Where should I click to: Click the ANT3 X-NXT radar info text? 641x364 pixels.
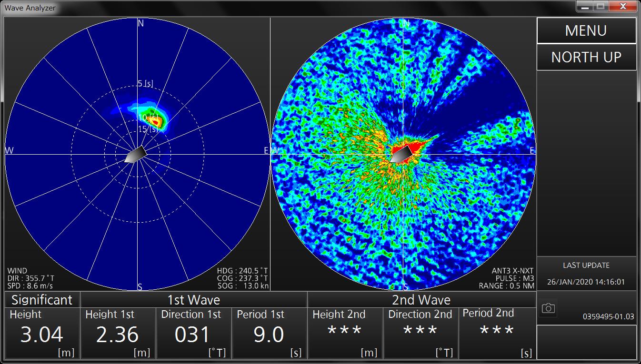pyautogui.click(x=507, y=278)
